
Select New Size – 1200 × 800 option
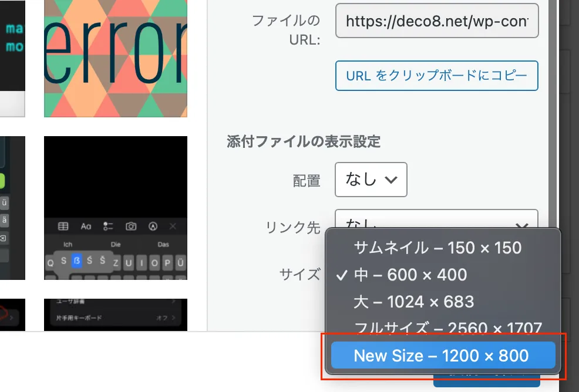point(443,356)
